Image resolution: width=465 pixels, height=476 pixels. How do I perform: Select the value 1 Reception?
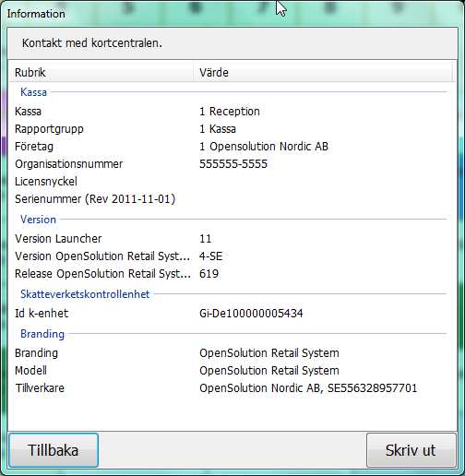tap(230, 112)
